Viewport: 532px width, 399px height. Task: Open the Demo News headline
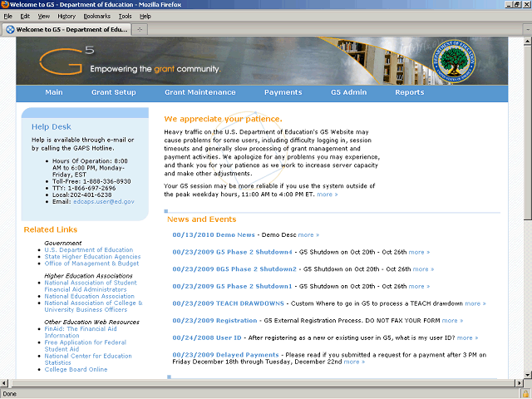214,234
